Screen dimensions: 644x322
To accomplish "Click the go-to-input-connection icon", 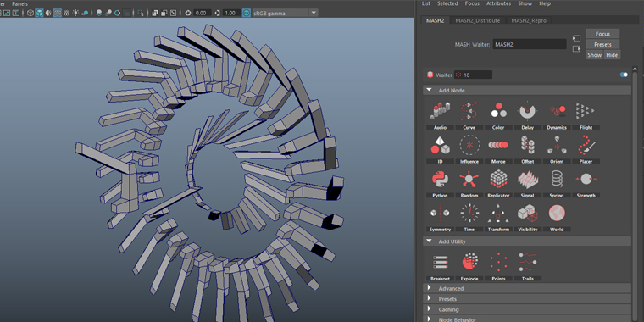I will pos(577,38).
